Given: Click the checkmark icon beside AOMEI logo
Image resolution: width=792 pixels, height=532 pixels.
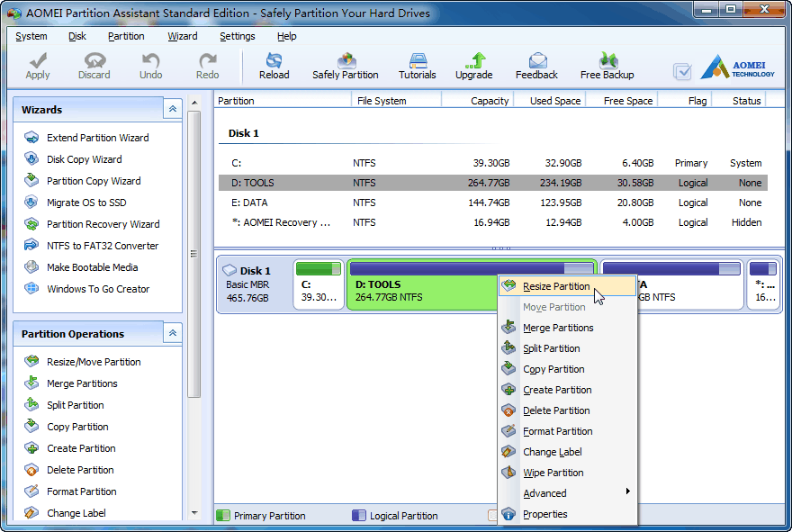Looking at the screenshot, I should [682, 71].
